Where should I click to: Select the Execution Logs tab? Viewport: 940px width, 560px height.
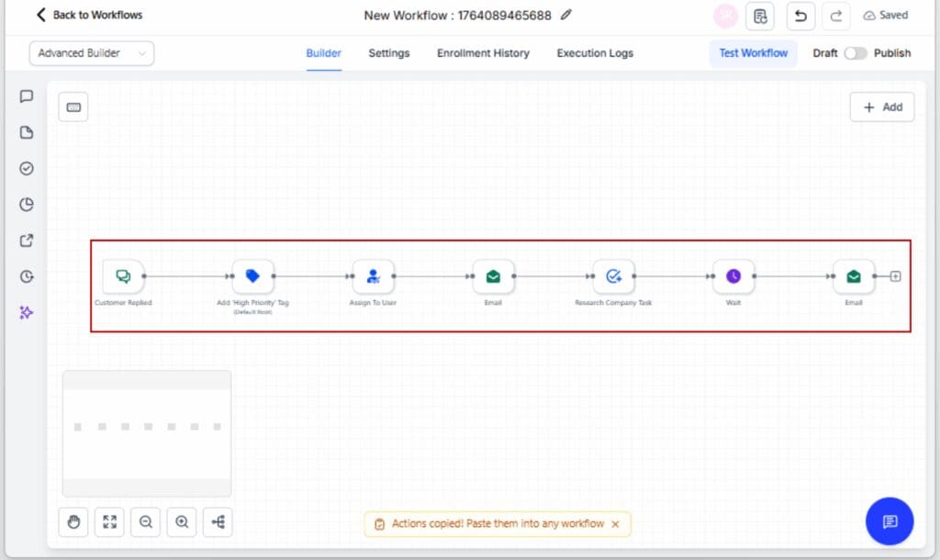click(594, 53)
